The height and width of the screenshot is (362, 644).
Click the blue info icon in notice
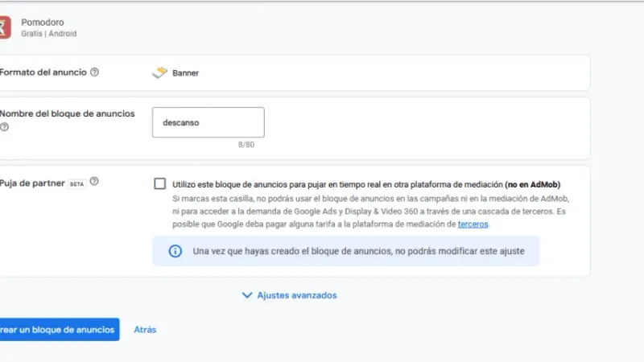(x=175, y=251)
